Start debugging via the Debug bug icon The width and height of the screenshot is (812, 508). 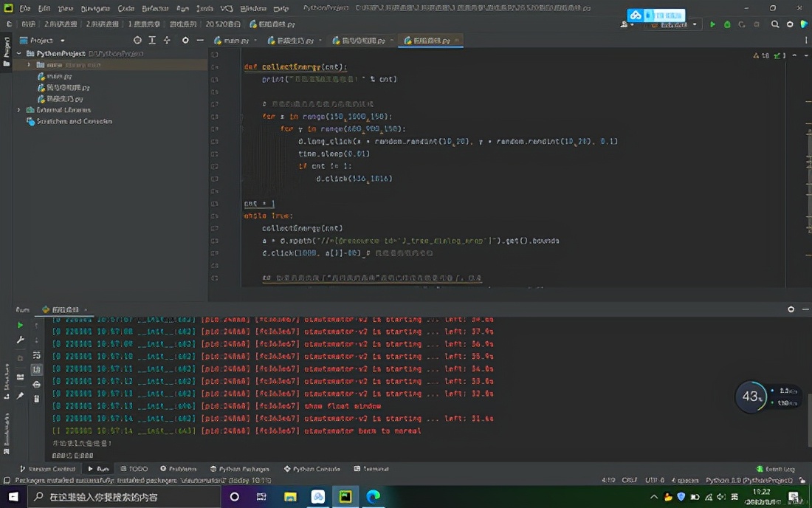[726, 24]
